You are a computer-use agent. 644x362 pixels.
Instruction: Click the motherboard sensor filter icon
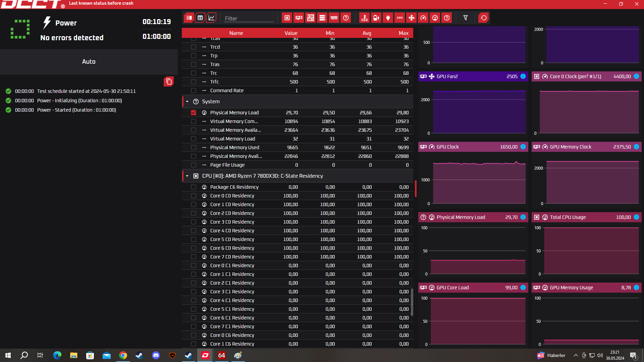pyautogui.click(x=310, y=18)
